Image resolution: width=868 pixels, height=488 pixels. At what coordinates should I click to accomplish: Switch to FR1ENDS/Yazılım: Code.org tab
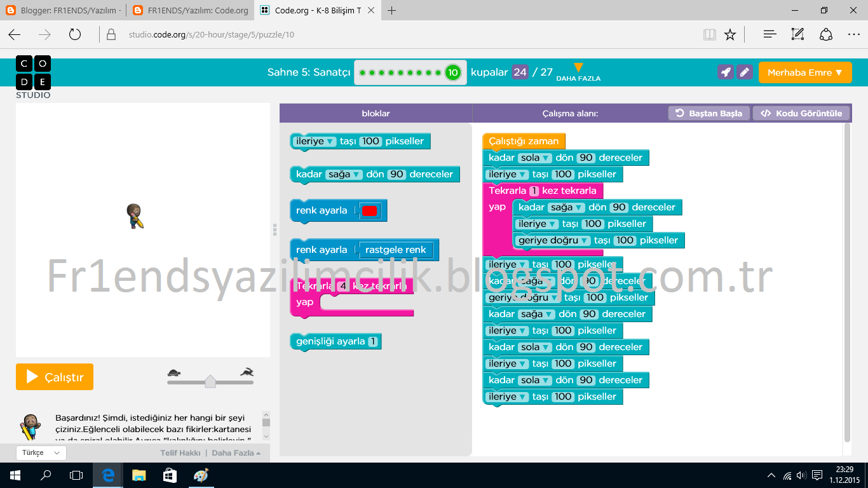click(x=190, y=10)
